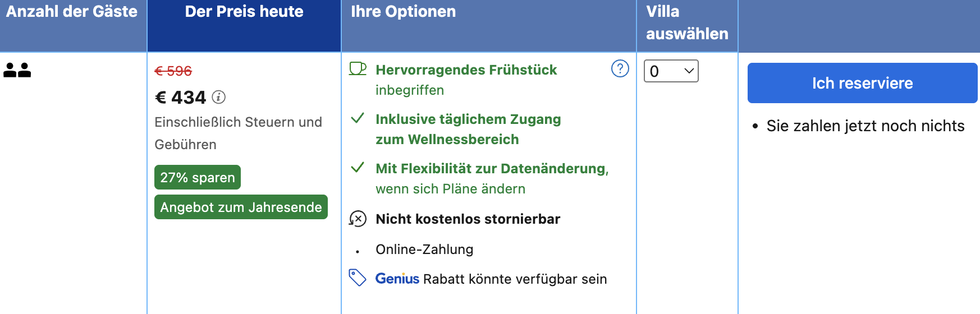Click the 'Der Preis heute' column header
Screen dimensions: 980x314
point(244,12)
